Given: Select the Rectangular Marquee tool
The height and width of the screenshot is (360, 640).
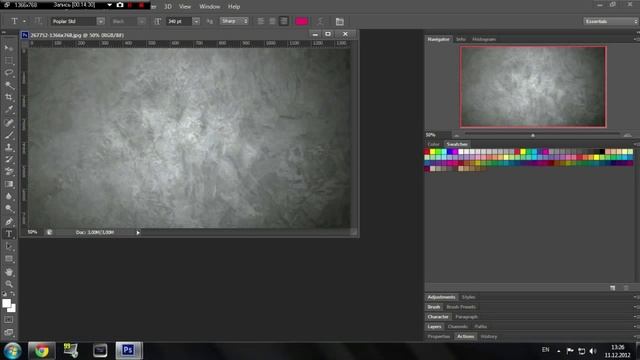Looking at the screenshot, I should (9, 61).
